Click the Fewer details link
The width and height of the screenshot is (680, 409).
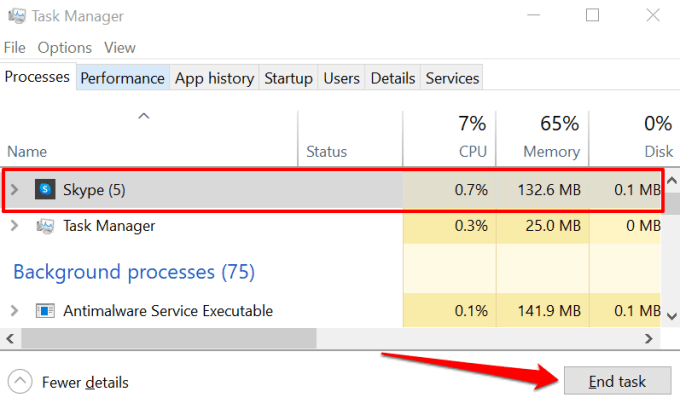click(x=85, y=382)
